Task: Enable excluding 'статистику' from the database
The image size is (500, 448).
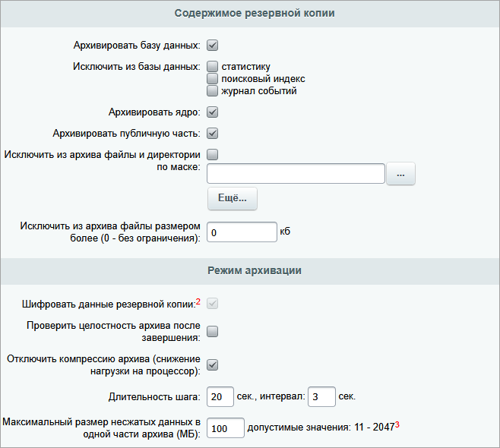Action: click(x=213, y=67)
